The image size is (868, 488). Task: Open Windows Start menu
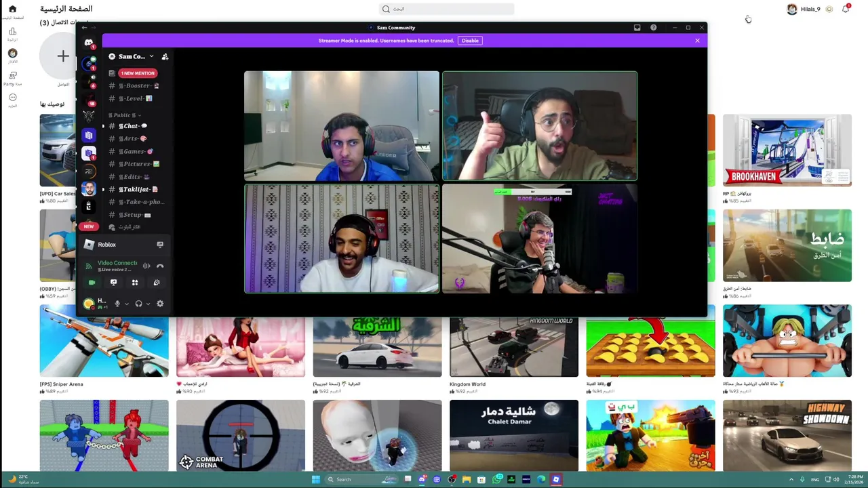(315, 479)
